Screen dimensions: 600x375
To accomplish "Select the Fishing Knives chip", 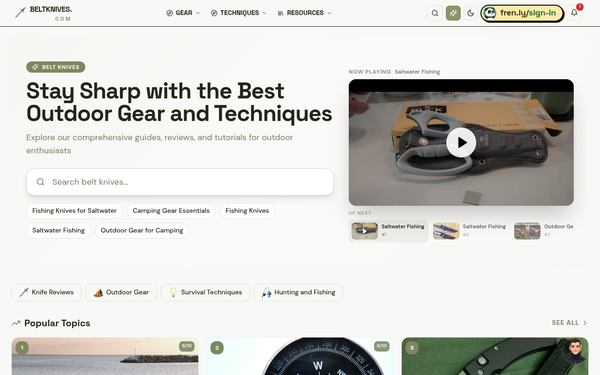I will [247, 210].
